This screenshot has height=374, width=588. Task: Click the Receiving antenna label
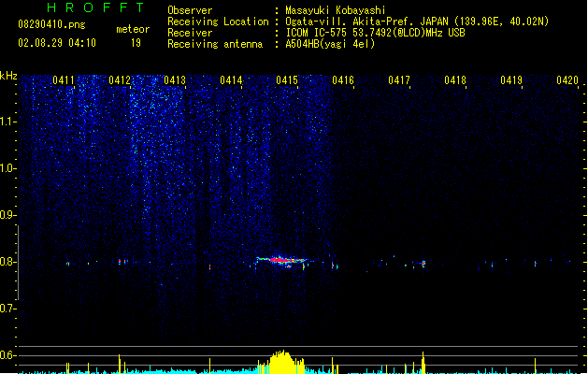pyautogui.click(x=215, y=44)
